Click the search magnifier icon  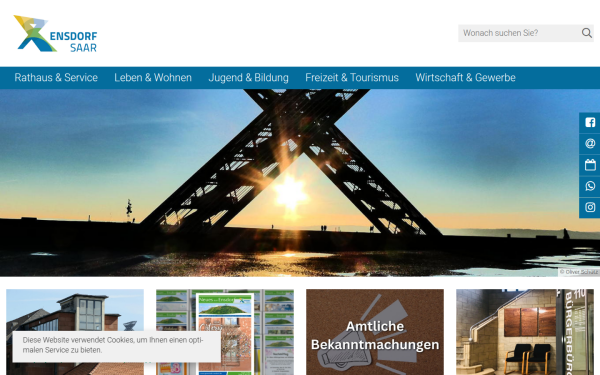(x=587, y=33)
